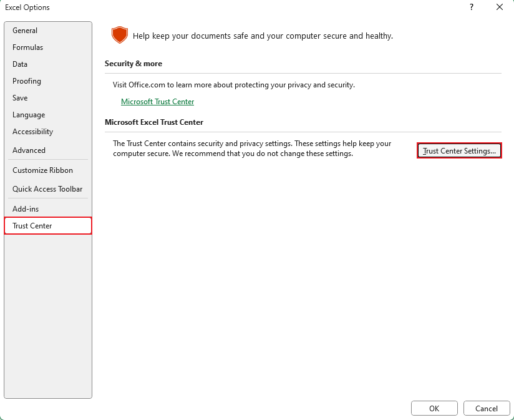The height and width of the screenshot is (420, 514).
Task: Click the help question mark icon
Action: coord(472,7)
